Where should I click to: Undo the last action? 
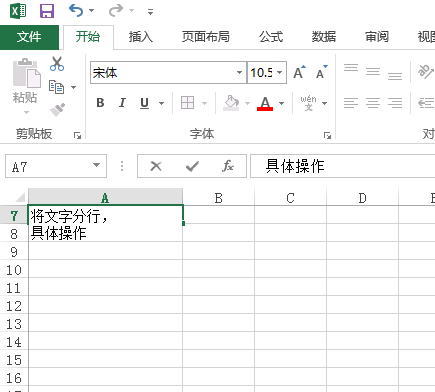[76, 11]
